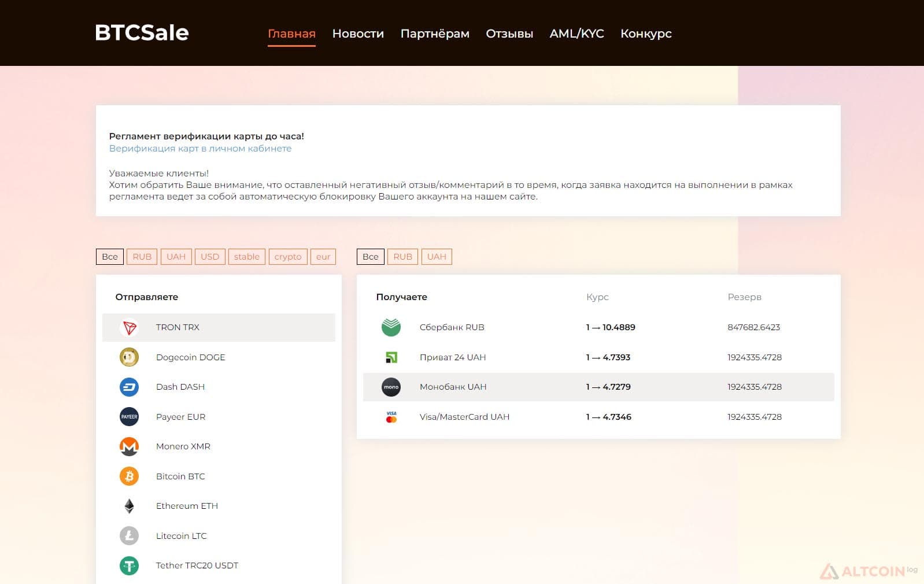This screenshot has height=584, width=924.
Task: Go to the Партнёрам page
Action: coord(435,34)
